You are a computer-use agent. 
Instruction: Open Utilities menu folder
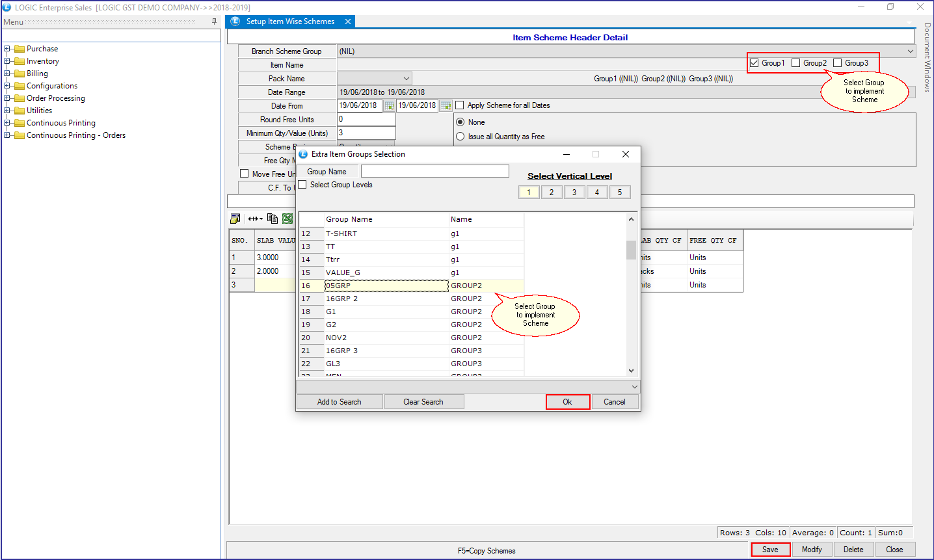pos(39,111)
